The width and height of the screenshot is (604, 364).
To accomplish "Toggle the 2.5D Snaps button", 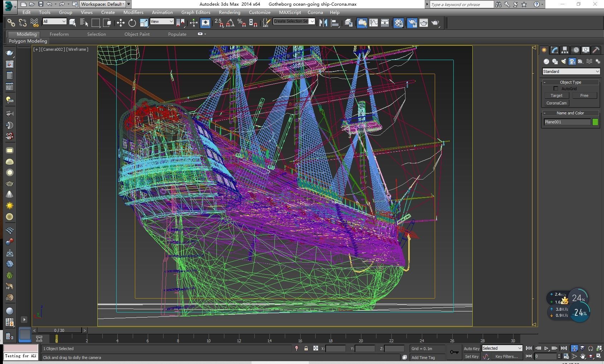I will [219, 23].
